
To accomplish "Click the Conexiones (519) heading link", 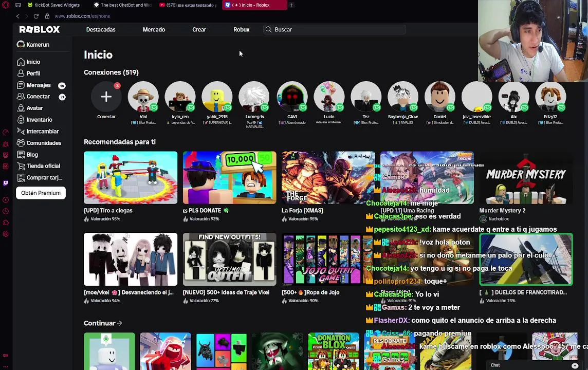I will (x=111, y=72).
